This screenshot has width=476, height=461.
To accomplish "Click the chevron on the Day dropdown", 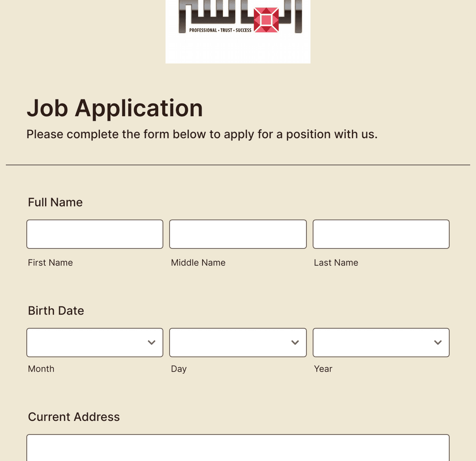I will (x=295, y=342).
